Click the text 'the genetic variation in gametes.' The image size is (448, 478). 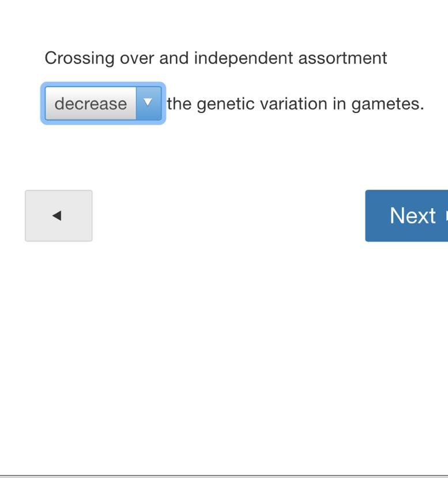[x=295, y=104]
